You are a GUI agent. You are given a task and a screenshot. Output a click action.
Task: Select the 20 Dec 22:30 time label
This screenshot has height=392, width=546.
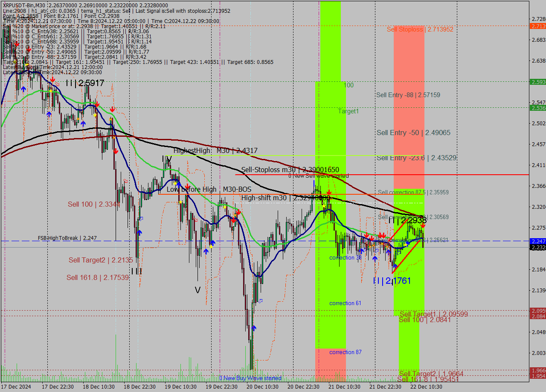tap(303, 387)
